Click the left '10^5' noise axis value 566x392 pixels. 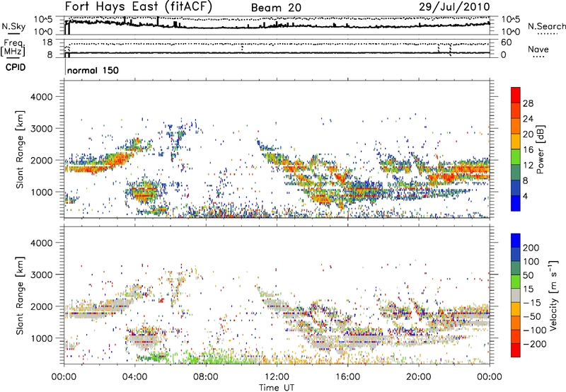point(43,20)
